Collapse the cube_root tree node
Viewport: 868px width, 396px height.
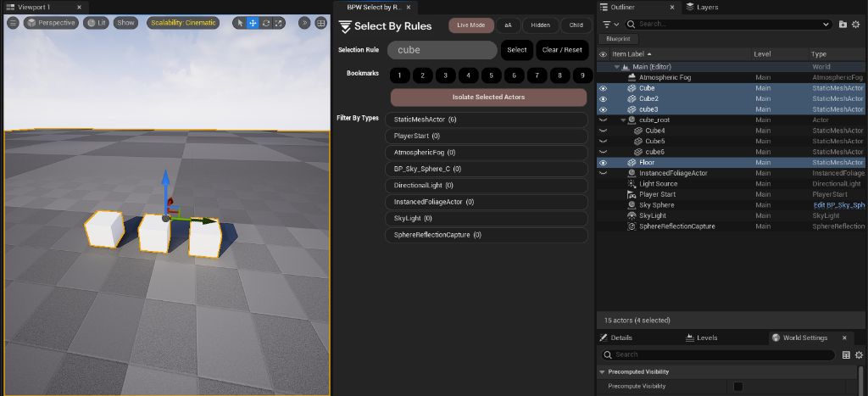[623, 120]
